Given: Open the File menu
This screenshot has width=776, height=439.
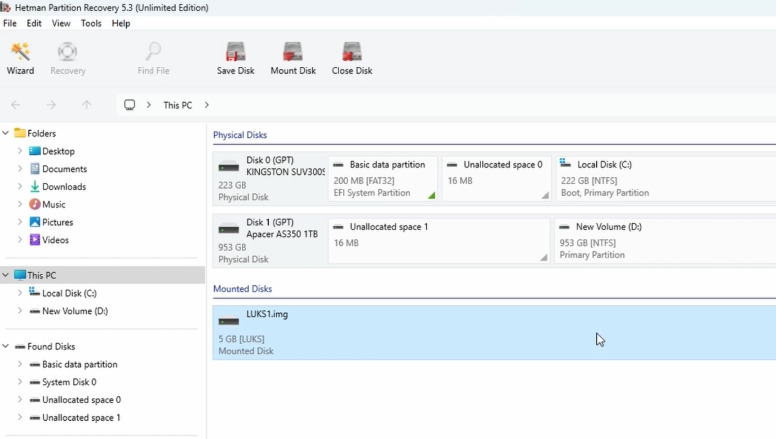Looking at the screenshot, I should [10, 23].
